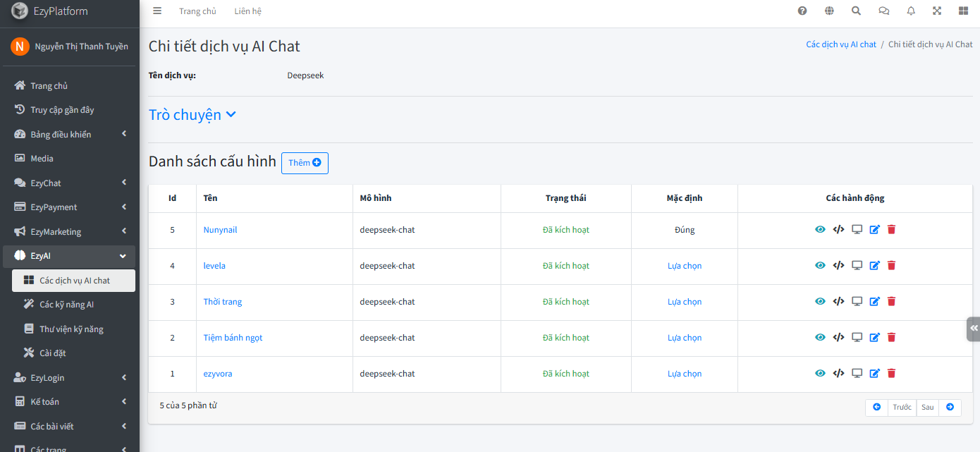Set ezyvora as default via Lựa chọn
The width and height of the screenshot is (980, 452).
[685, 374]
